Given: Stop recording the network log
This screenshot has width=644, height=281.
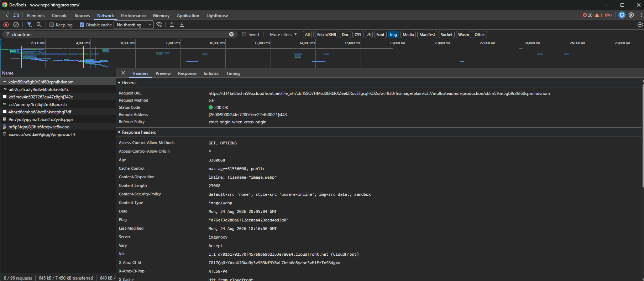Looking at the screenshot, I should tap(6, 25).
